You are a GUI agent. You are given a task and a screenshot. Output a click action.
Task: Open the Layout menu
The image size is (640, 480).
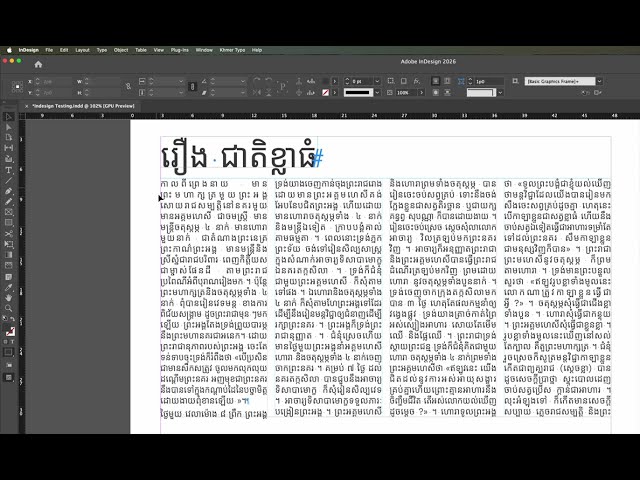click(x=82, y=50)
